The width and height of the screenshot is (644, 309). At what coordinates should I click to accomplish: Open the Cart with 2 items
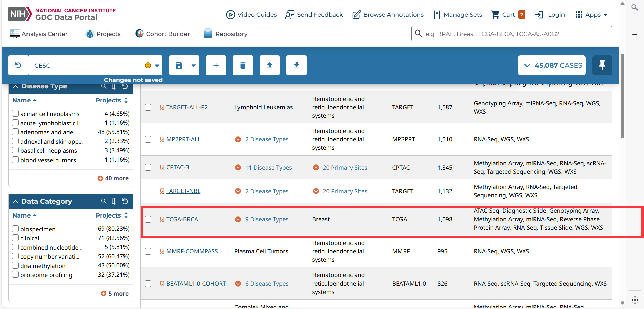(508, 15)
